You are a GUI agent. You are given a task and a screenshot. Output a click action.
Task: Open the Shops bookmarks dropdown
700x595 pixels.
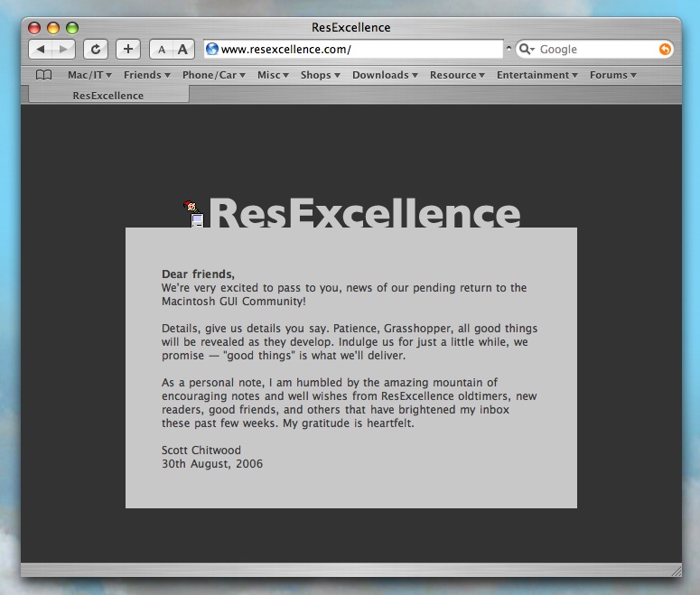[x=320, y=75]
